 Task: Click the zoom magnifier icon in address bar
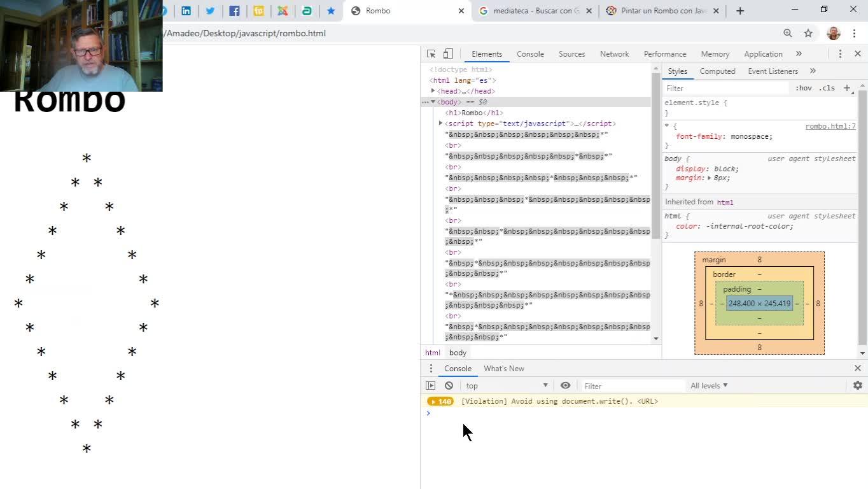(788, 33)
